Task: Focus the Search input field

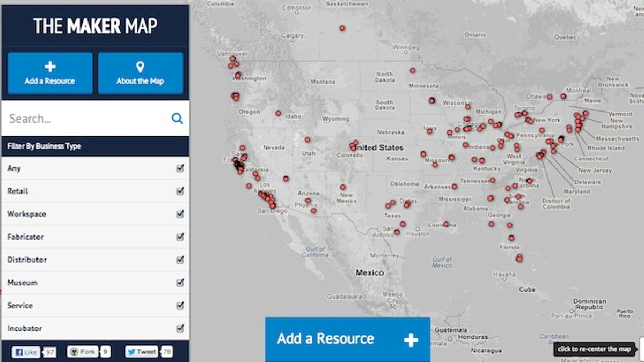Action: click(95, 119)
